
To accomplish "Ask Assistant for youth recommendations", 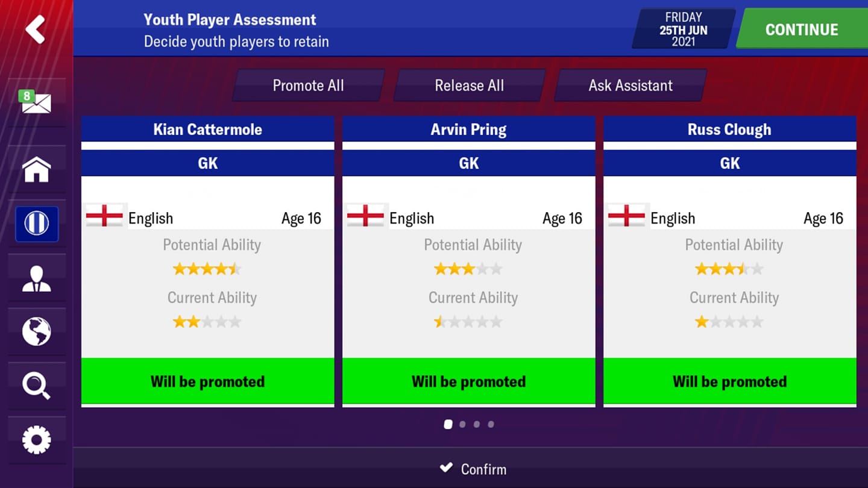I will pyautogui.click(x=631, y=86).
